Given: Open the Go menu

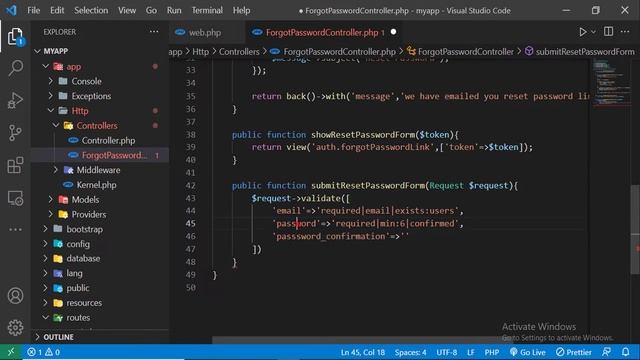Looking at the screenshot, I should pyautogui.click(x=151, y=10).
